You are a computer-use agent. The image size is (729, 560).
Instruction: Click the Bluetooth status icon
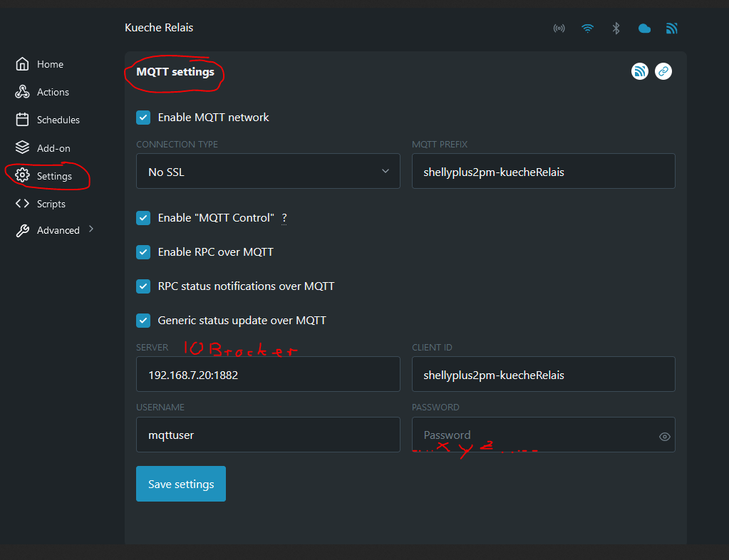click(616, 28)
